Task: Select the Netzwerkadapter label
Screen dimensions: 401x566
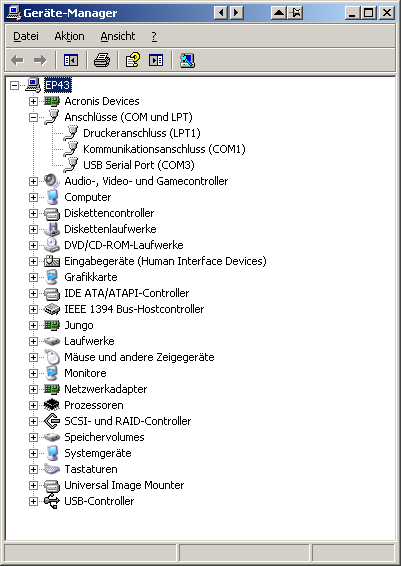Action: (106, 389)
